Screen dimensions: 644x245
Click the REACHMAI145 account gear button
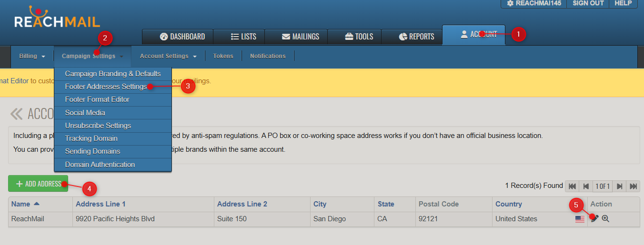click(533, 3)
